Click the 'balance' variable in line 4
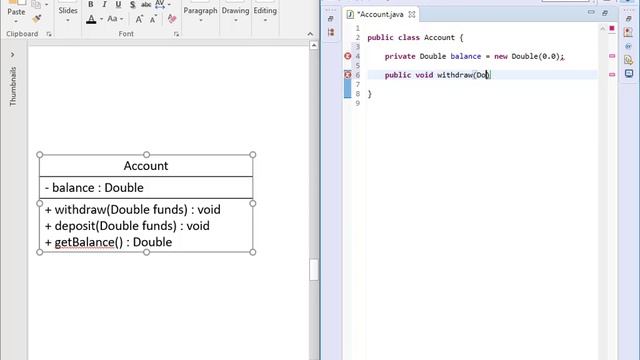 [x=466, y=56]
